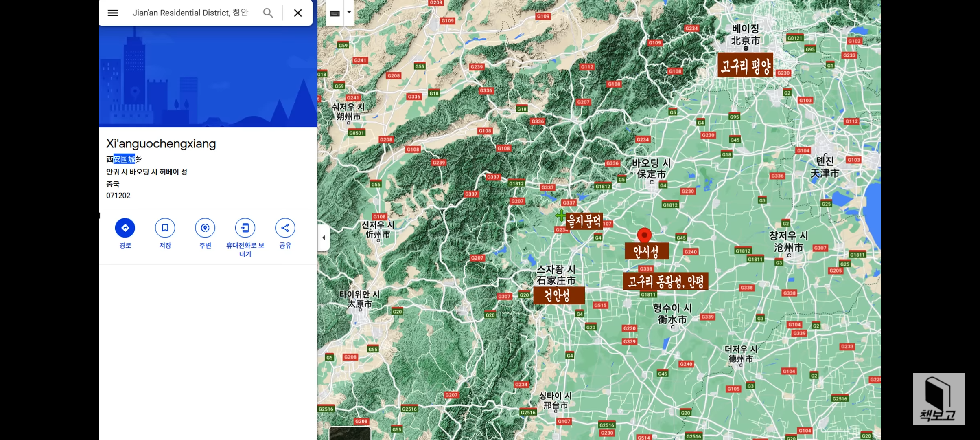Open the keyboard input dropdown arrow
The height and width of the screenshot is (440, 980).
click(x=349, y=12)
